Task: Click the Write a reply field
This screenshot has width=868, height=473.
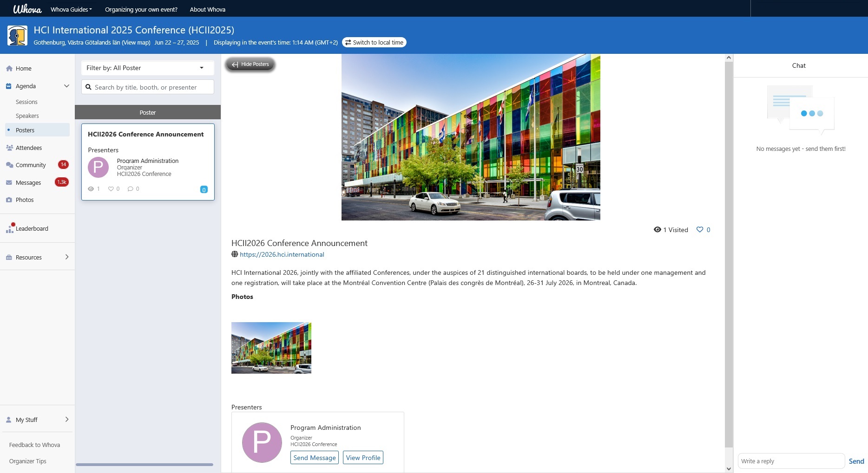Action: 791,461
